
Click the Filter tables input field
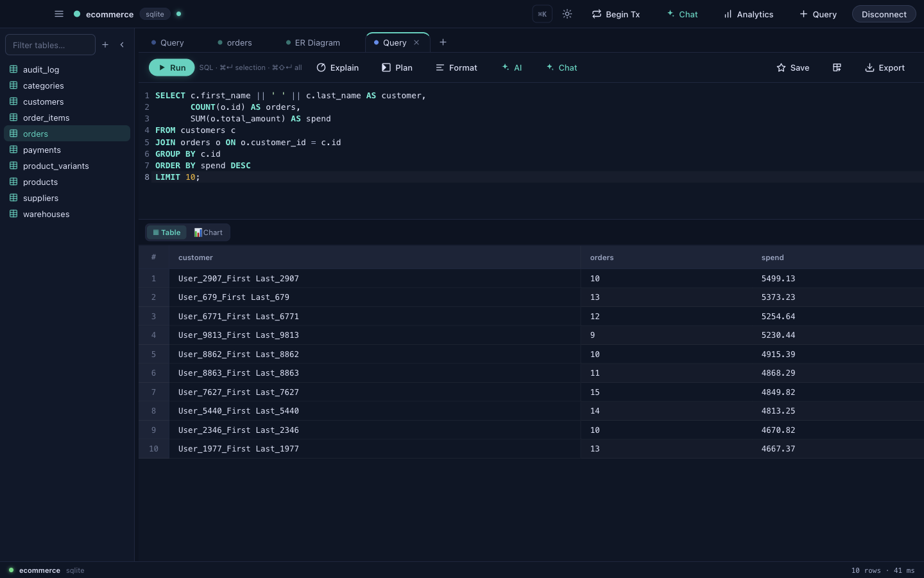tap(50, 45)
